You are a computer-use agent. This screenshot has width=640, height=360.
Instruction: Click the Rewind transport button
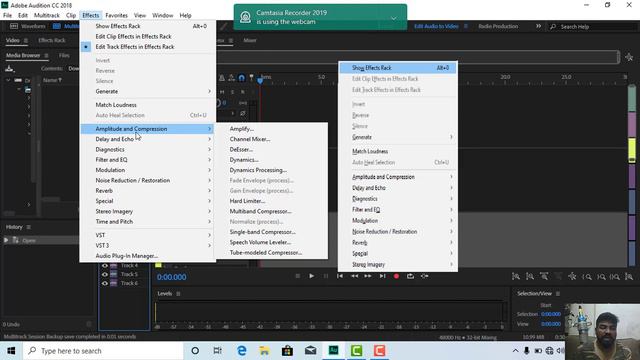coord(354,276)
